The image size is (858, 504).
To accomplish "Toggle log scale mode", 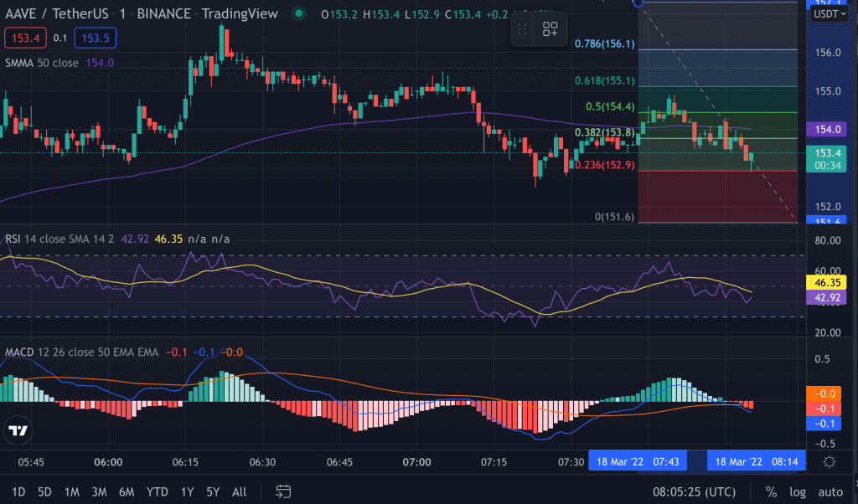I will tap(798, 491).
